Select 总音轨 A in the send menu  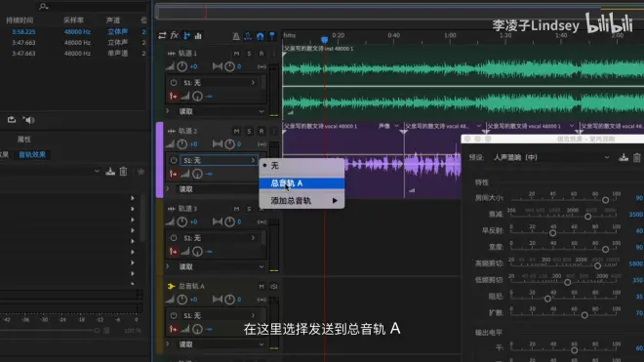[302, 183]
